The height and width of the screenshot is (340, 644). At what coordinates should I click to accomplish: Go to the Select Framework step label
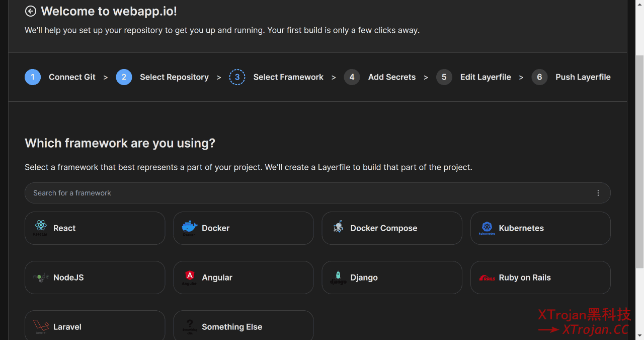tap(288, 77)
